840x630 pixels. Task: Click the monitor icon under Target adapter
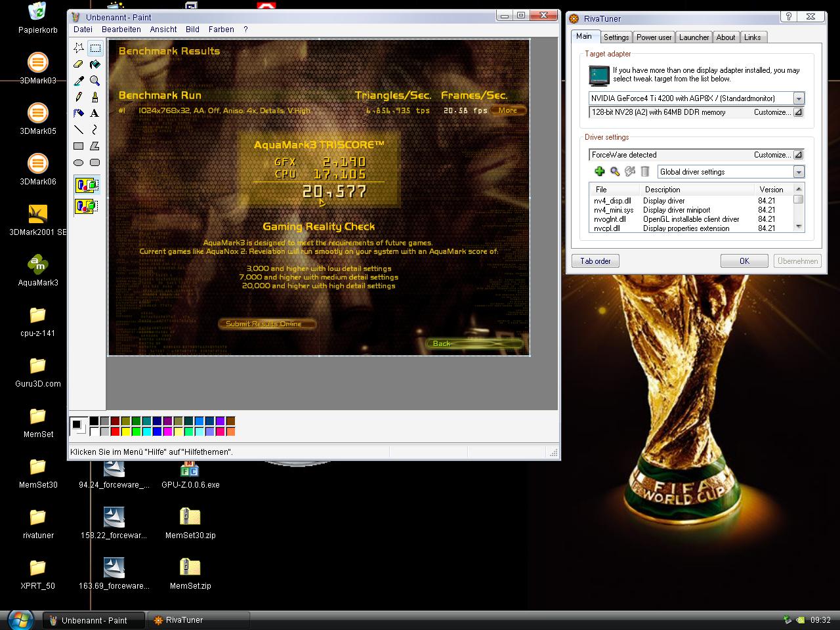tap(598, 75)
